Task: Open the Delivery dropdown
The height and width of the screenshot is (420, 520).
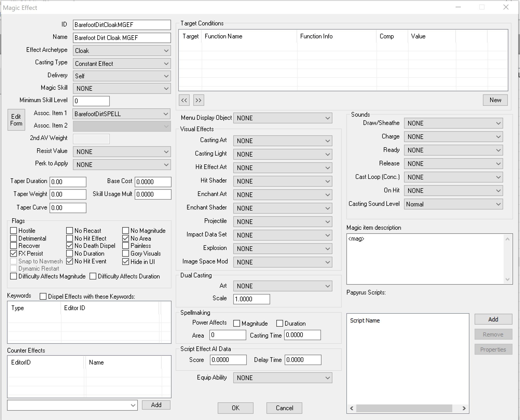Action: [x=122, y=76]
